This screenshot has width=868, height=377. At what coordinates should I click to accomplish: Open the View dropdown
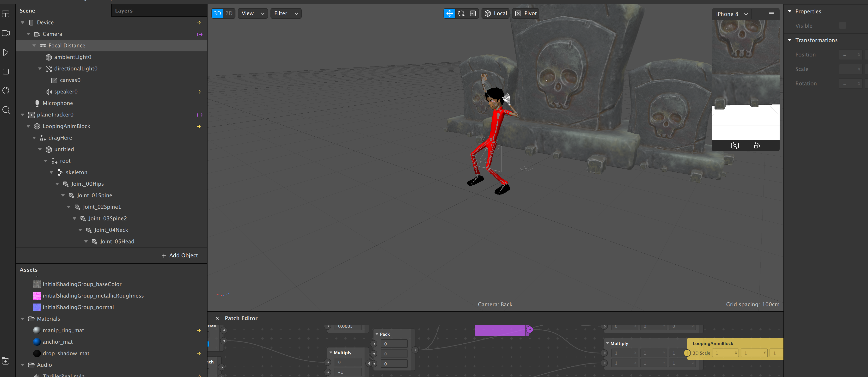click(x=253, y=13)
